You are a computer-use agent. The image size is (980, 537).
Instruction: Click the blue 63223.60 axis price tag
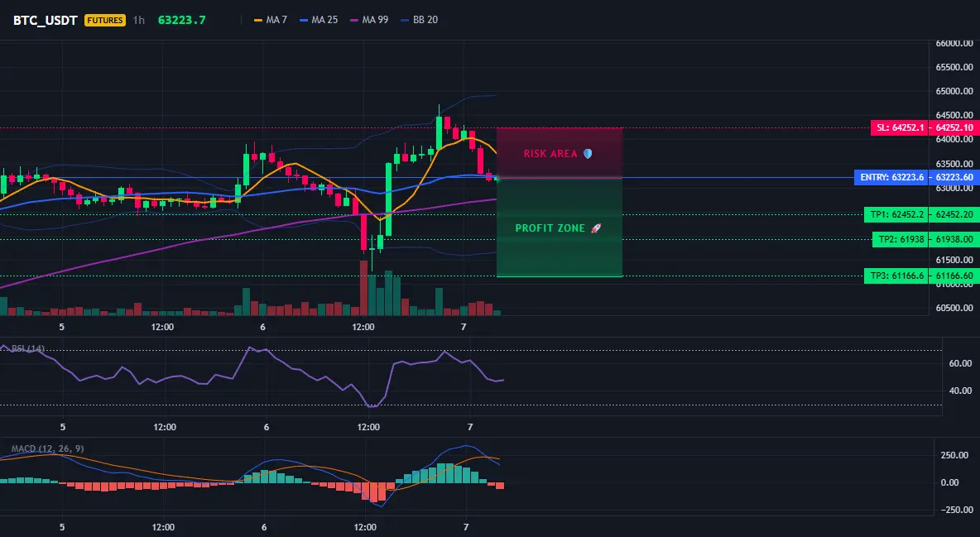click(954, 178)
